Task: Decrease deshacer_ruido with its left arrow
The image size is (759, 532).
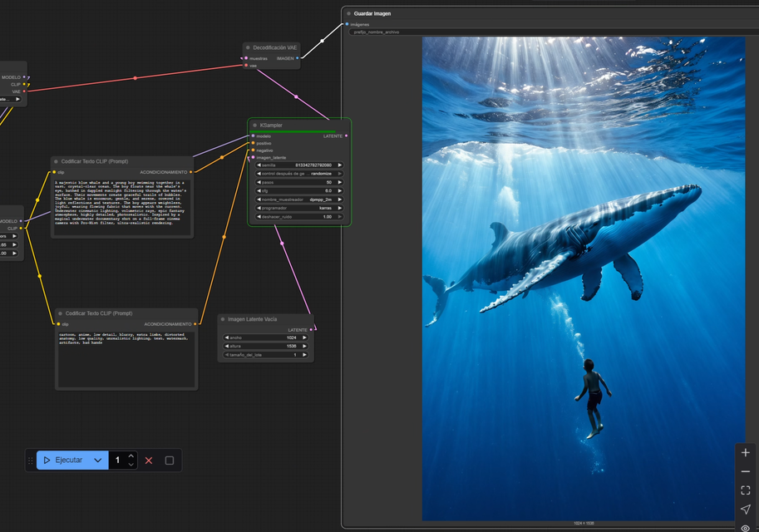Action: [x=259, y=217]
